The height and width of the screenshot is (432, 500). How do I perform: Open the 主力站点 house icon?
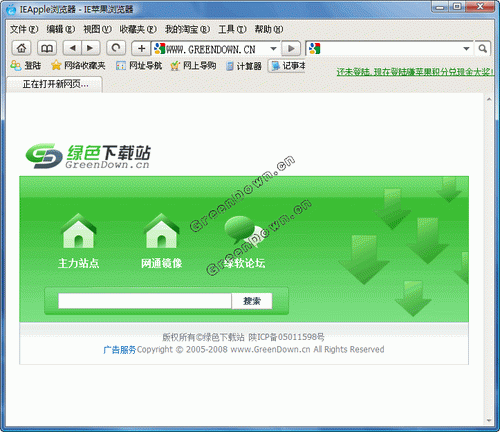[x=79, y=231]
